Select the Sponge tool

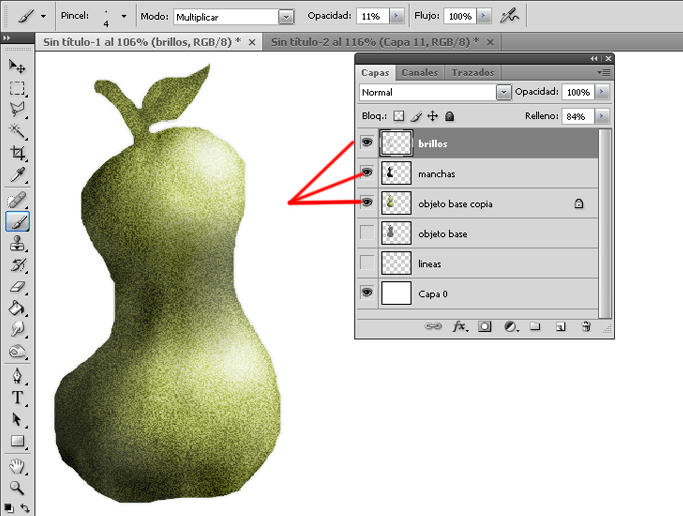[17, 351]
